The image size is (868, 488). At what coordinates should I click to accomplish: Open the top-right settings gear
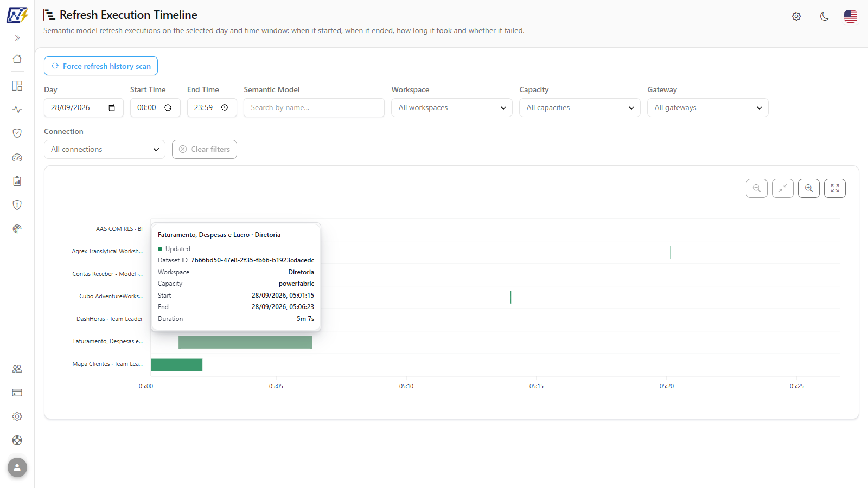[796, 16]
